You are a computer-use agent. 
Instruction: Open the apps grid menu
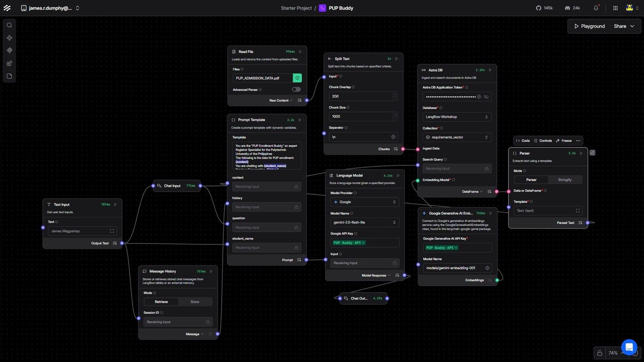click(x=615, y=8)
